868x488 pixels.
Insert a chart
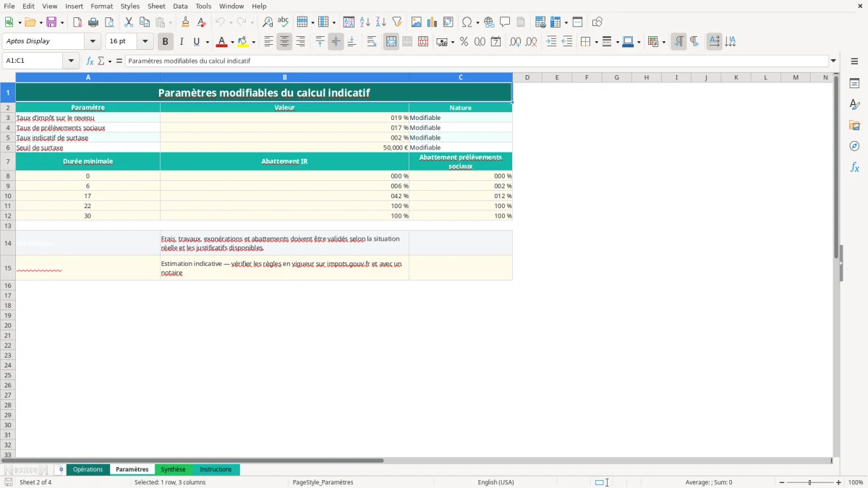433,22
